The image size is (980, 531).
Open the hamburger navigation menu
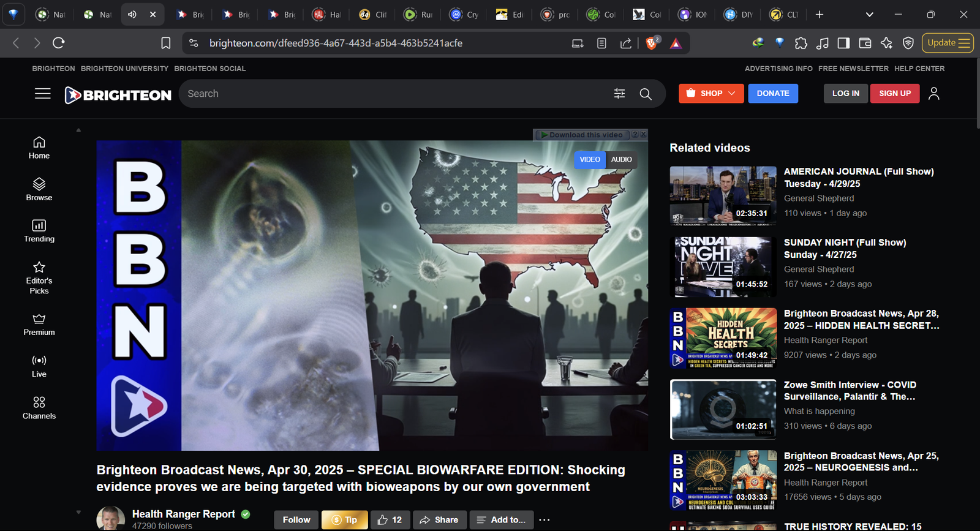pos(43,94)
